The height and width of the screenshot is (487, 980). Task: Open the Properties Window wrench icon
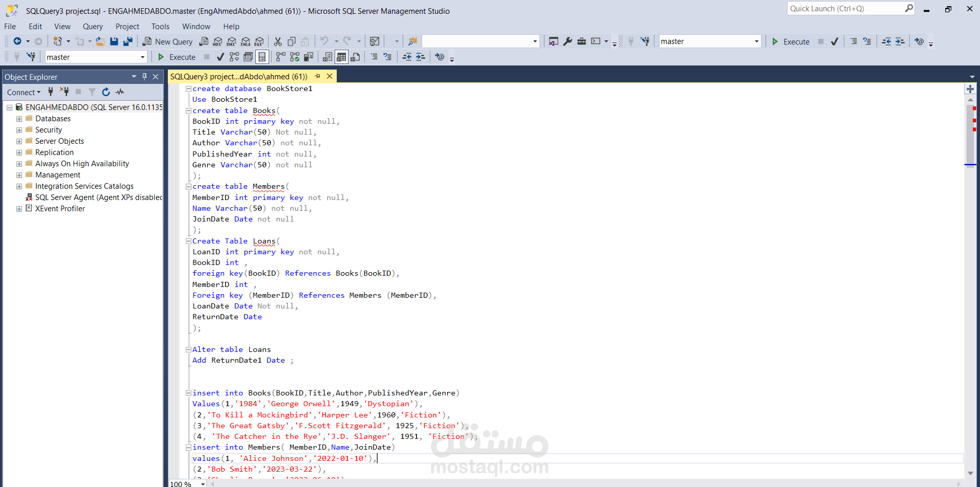coord(568,41)
